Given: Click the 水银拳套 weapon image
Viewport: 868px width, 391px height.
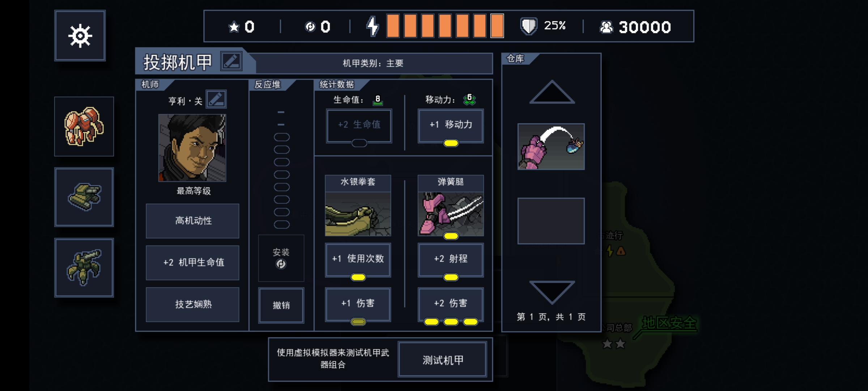Looking at the screenshot, I should 358,214.
